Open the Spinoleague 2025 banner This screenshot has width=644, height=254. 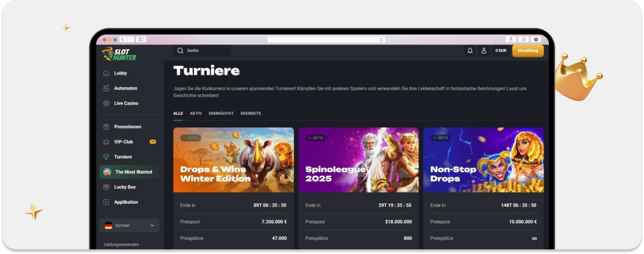358,160
